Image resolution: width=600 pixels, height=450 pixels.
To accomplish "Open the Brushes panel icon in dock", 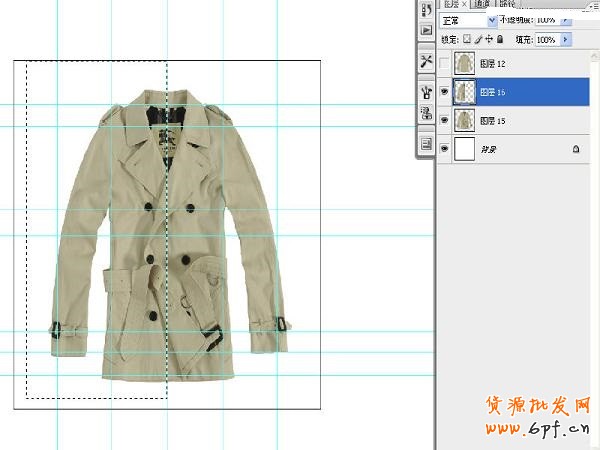I will coord(425,93).
